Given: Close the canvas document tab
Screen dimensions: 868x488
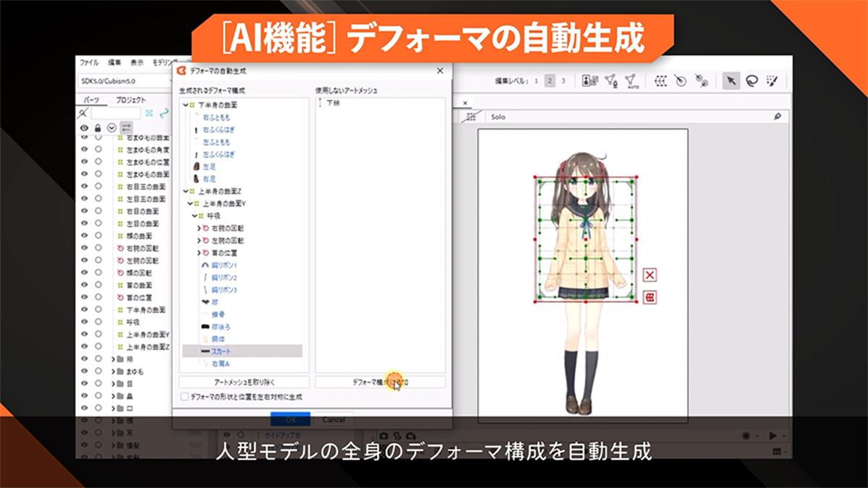Looking at the screenshot, I should pos(465,103).
